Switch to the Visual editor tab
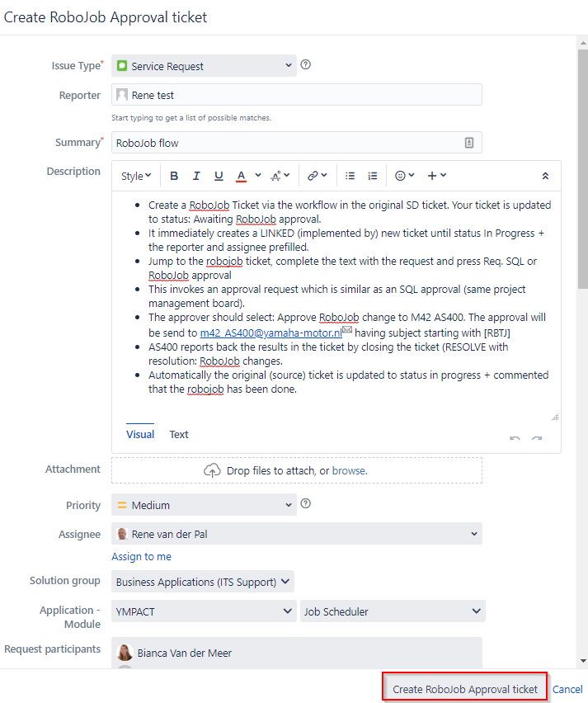 click(140, 434)
